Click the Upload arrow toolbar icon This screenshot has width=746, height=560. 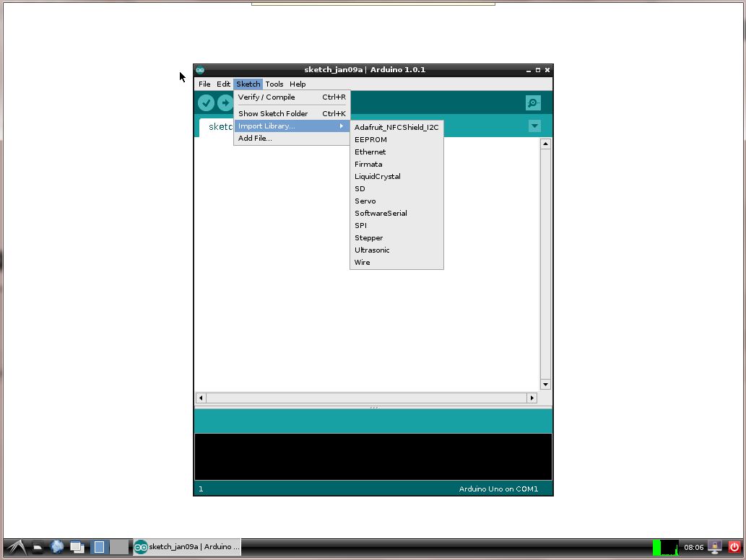click(225, 102)
